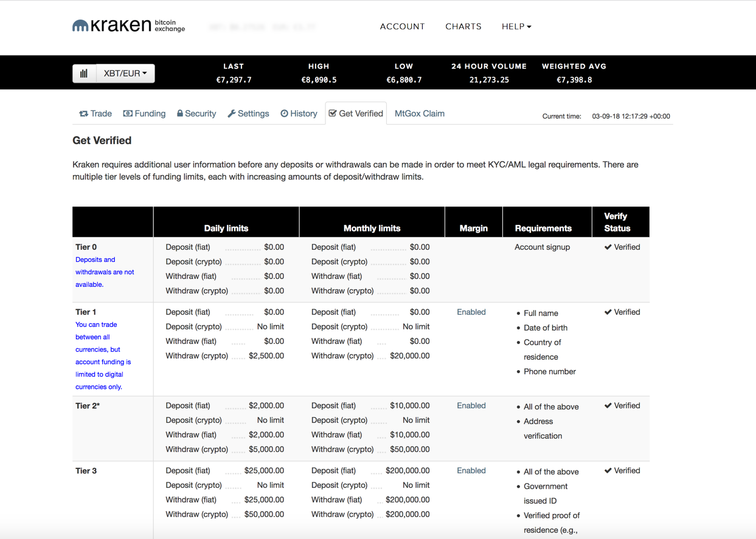Open the CHARTS page
The height and width of the screenshot is (539, 756).
pos(463,27)
